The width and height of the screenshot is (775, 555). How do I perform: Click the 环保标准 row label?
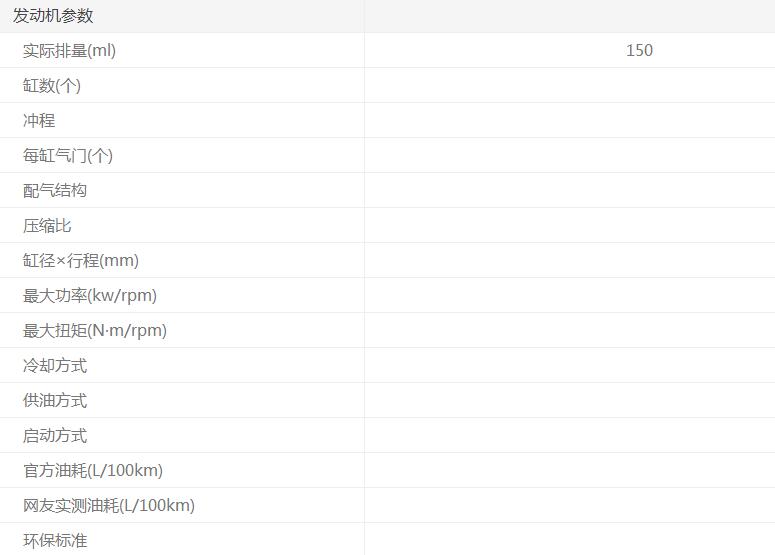55,540
